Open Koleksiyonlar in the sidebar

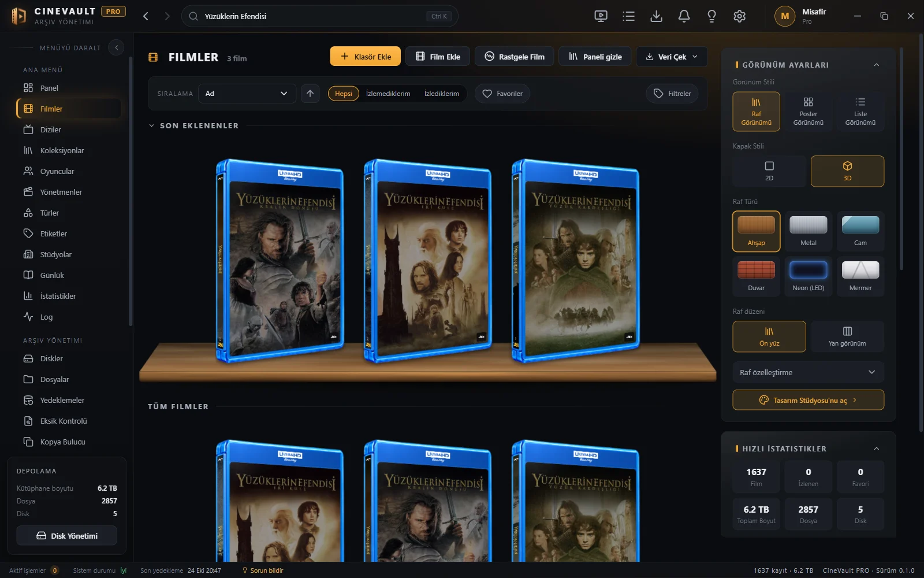click(69, 150)
